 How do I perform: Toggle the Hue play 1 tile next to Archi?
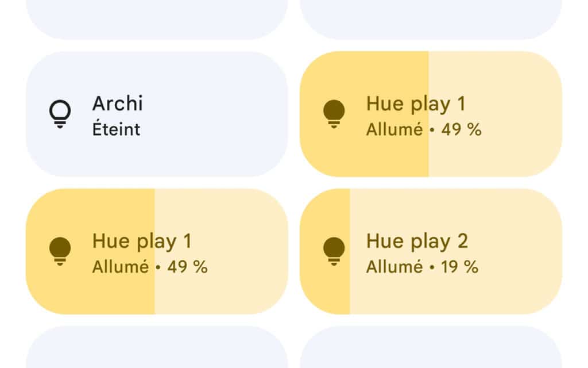pyautogui.click(x=431, y=114)
